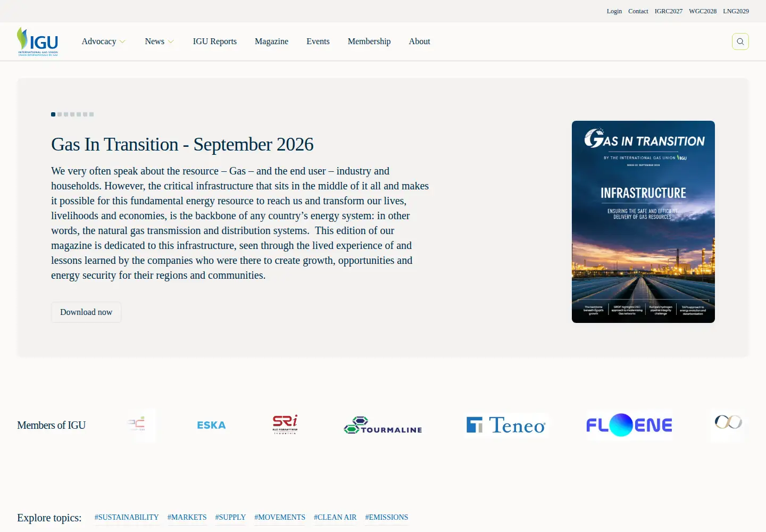Expand the News menu chevron
The height and width of the screenshot is (532, 766).
(171, 41)
